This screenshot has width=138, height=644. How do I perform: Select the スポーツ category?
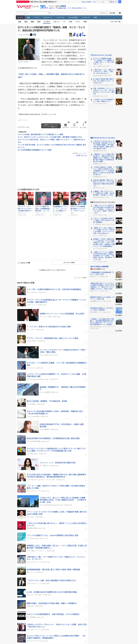56,22
